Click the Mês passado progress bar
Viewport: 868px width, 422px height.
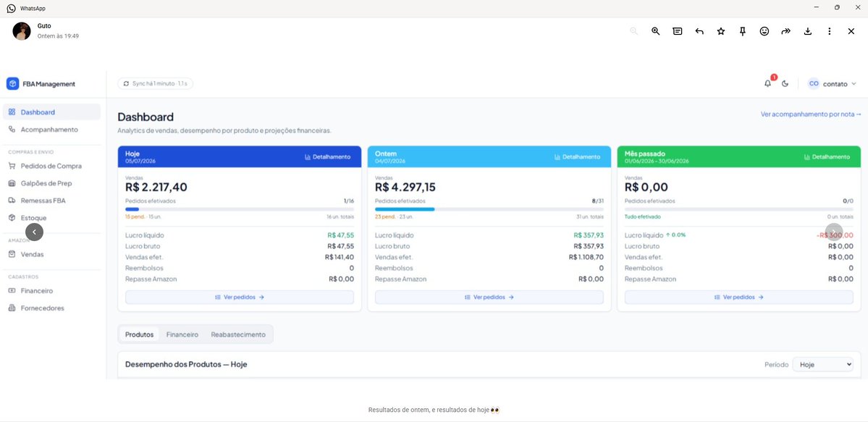click(739, 209)
